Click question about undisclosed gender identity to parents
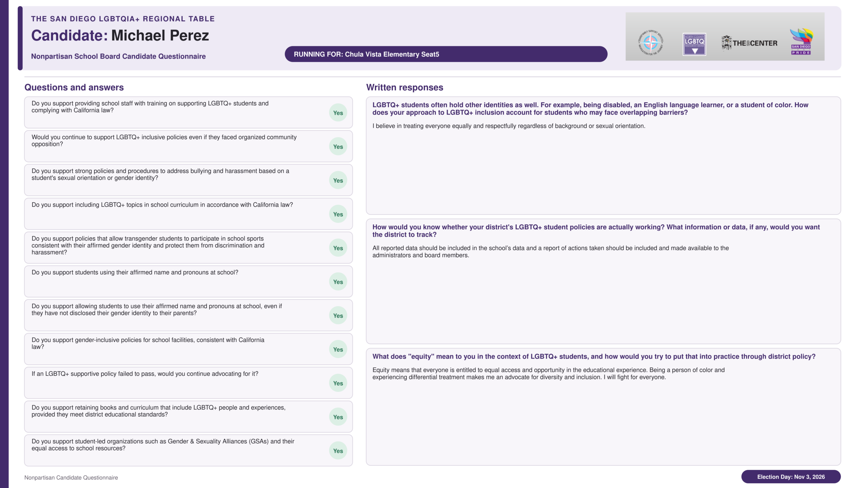 click(157, 310)
